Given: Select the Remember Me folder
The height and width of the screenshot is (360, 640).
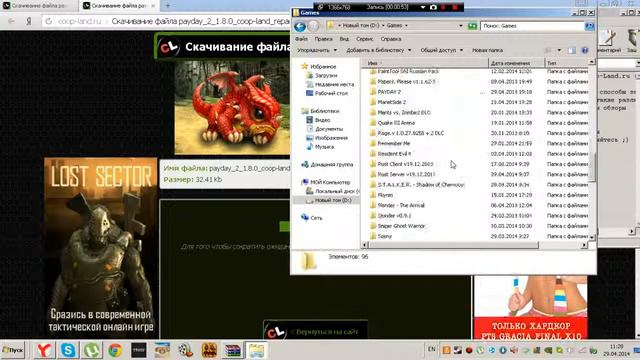Looking at the screenshot, I should [390, 144].
